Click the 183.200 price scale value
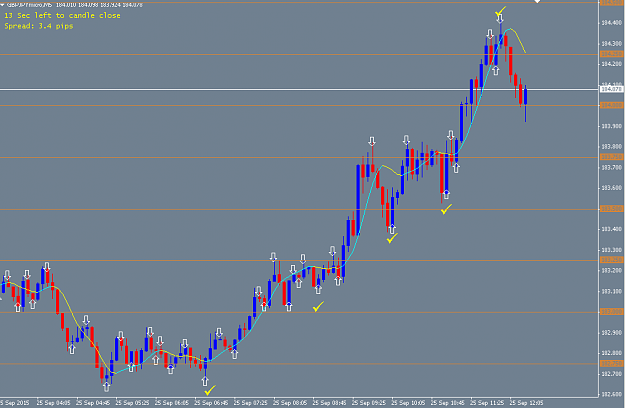Screen dimensions: 625x408 611,271
